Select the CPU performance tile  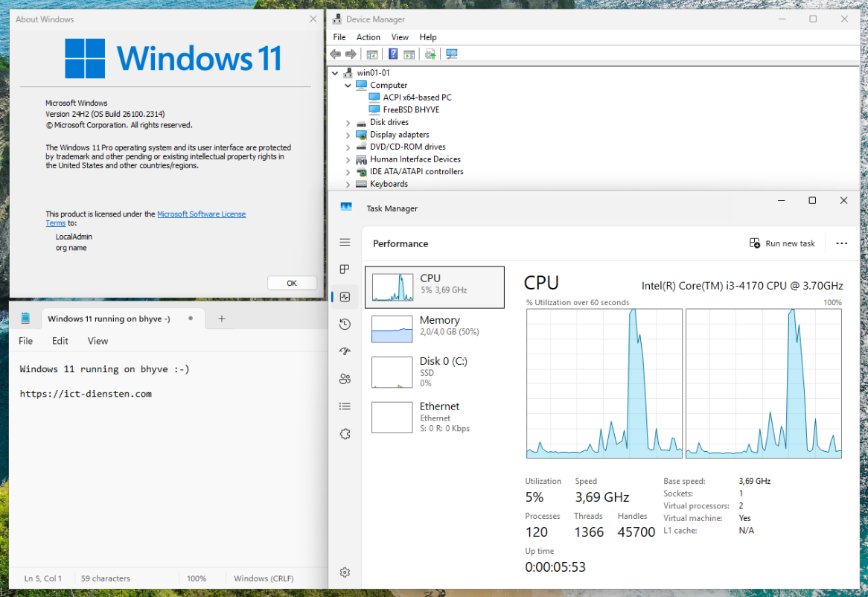[x=435, y=287]
